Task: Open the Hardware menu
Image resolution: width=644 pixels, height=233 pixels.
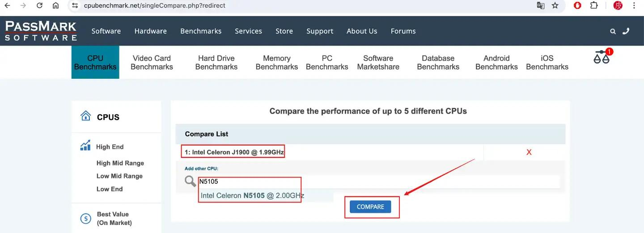Action: click(150, 31)
